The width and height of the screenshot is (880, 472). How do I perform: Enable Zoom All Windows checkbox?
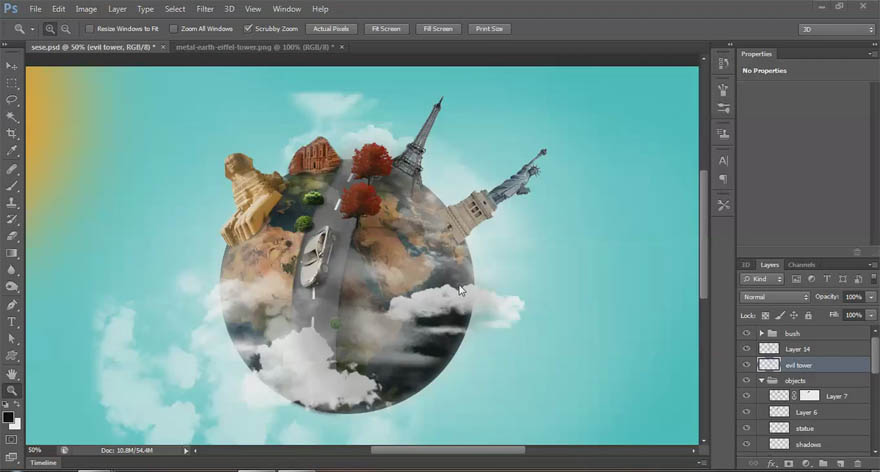tap(173, 29)
